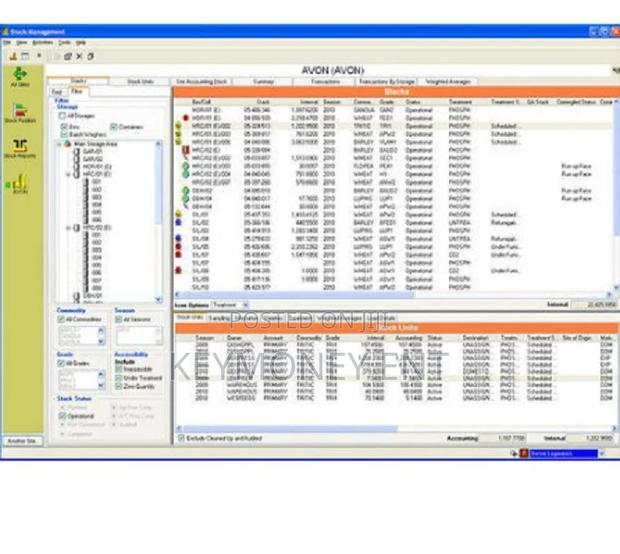The image size is (620, 554).
Task: Click the first toolbar icon below File
Action: (x=13, y=56)
